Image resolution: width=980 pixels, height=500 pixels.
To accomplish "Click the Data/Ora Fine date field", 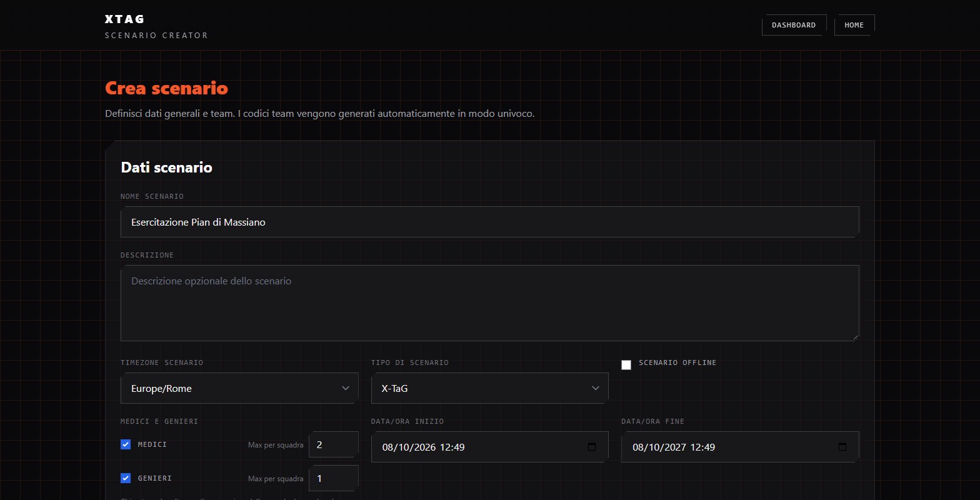I will tap(740, 447).
